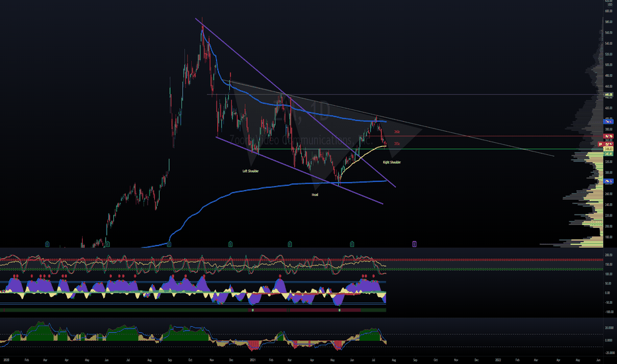This screenshot has width=617, height=364.
Task: Click the '2021' label on time axis
Action: [253, 359]
